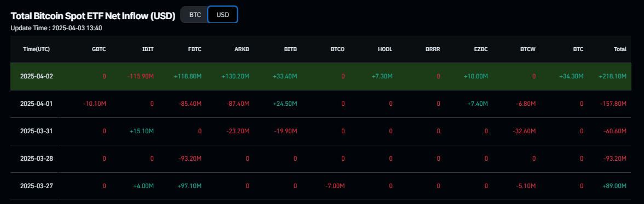Click the +89.00M total value
The image size is (644, 204).
(614, 186)
